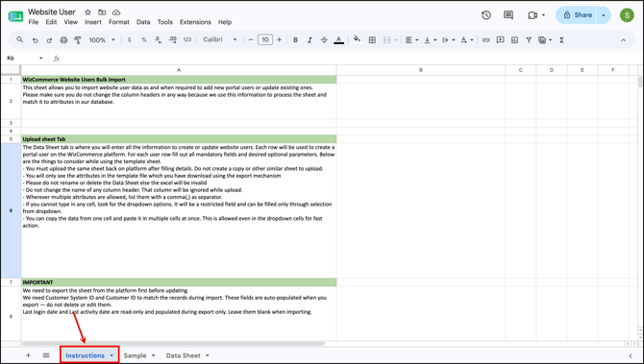The image size is (644, 364).
Task: Toggle bold formatting
Action: coord(295,39)
